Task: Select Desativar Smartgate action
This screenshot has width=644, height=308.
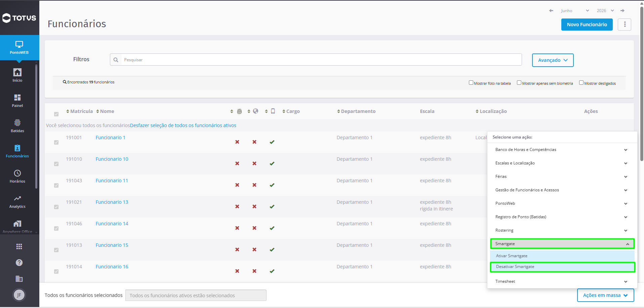Action: click(x=562, y=267)
